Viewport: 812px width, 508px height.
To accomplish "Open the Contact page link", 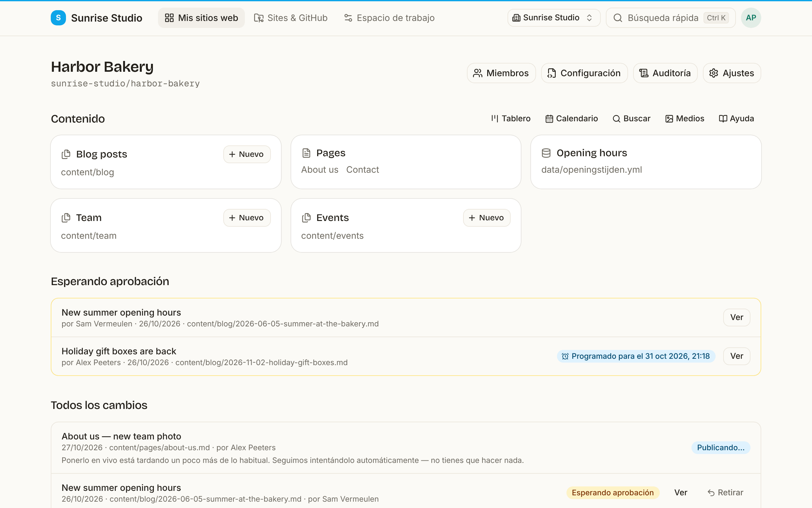I will point(362,170).
